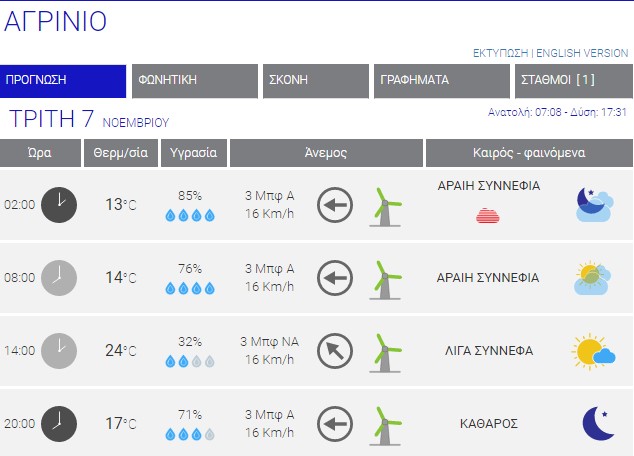634x456 pixels.
Task: Click the Άνεμος column header
Action: click(325, 153)
